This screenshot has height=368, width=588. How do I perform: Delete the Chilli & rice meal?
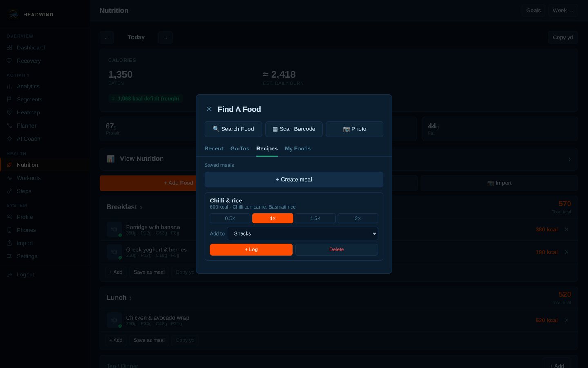coord(336,249)
